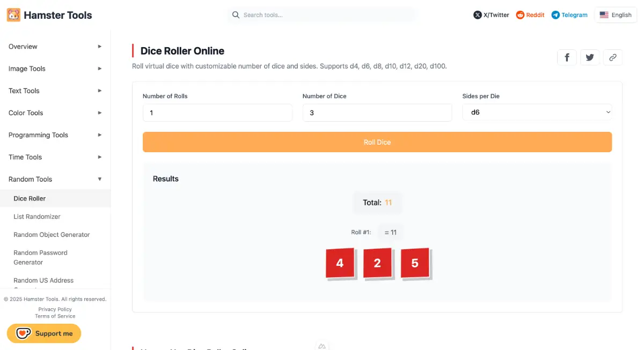Image resolution: width=644 pixels, height=350 pixels.
Task: Expand the Programming Tools section
Action: tap(55, 135)
